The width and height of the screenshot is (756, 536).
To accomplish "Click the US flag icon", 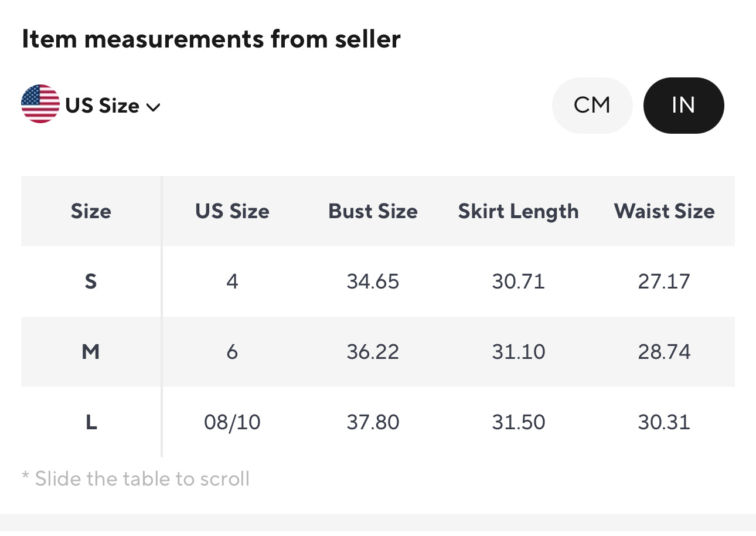I will [40, 104].
